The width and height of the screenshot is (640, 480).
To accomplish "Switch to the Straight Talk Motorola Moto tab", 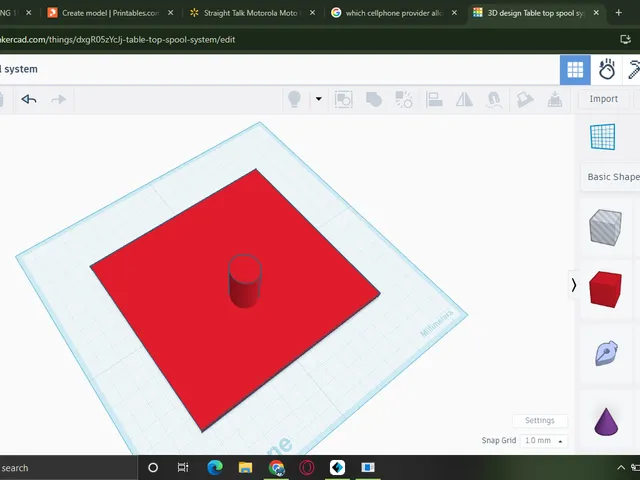I will (x=253, y=13).
